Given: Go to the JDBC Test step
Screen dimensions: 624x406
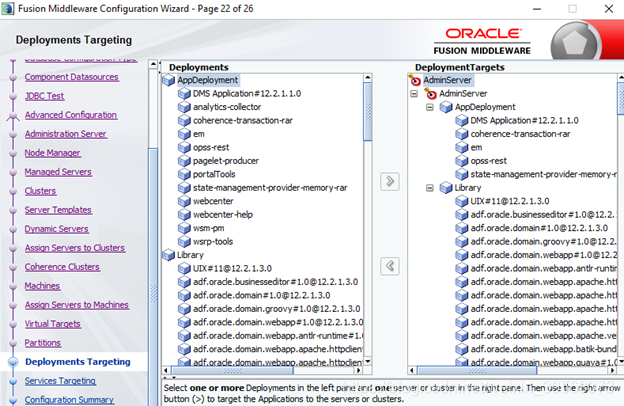Looking at the screenshot, I should 45,96.
